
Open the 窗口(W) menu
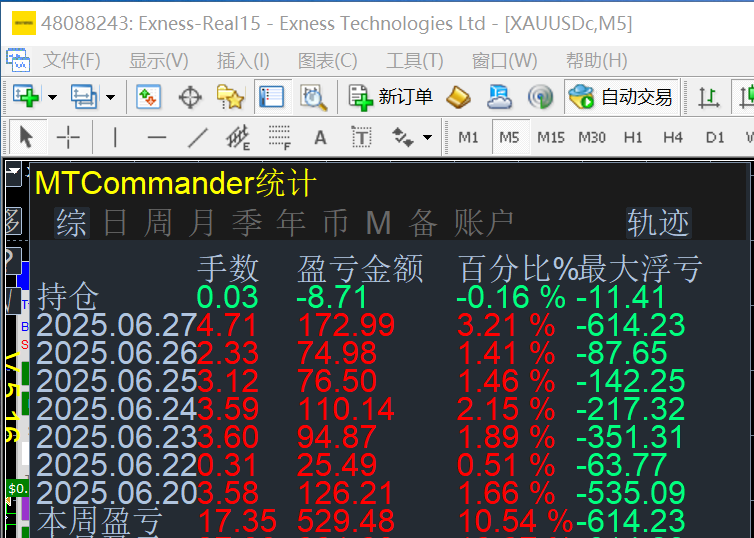pos(504,61)
